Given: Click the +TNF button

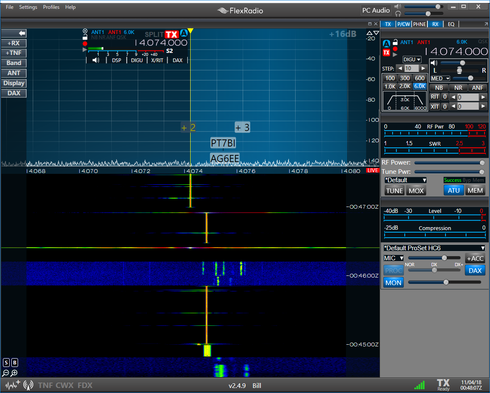Looking at the screenshot, I should coord(14,53).
